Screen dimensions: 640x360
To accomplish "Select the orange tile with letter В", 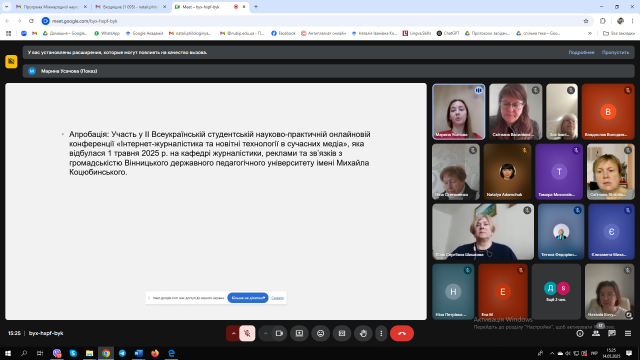I will pos(608,112).
